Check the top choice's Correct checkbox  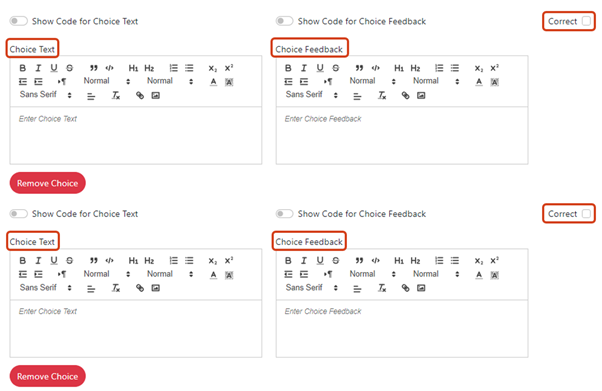click(x=586, y=21)
